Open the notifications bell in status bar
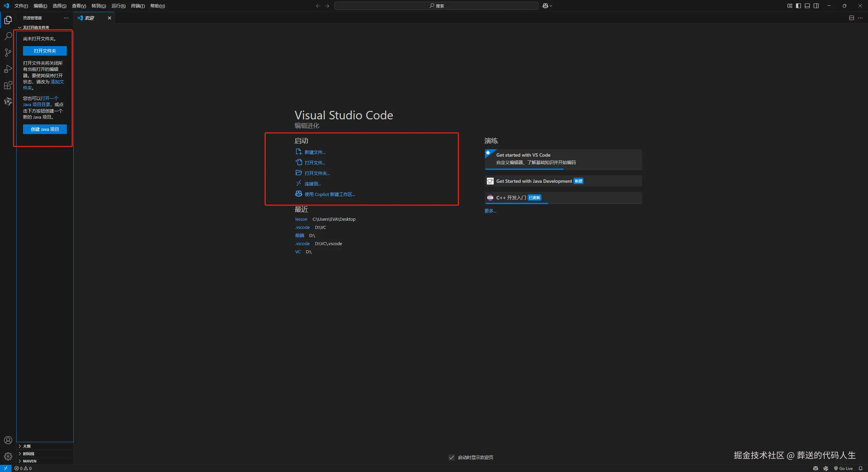This screenshot has height=472, width=868. click(860, 468)
